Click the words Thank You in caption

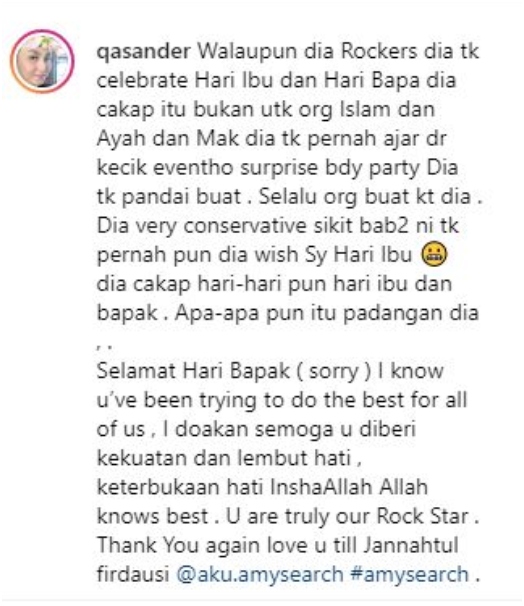pos(148,545)
